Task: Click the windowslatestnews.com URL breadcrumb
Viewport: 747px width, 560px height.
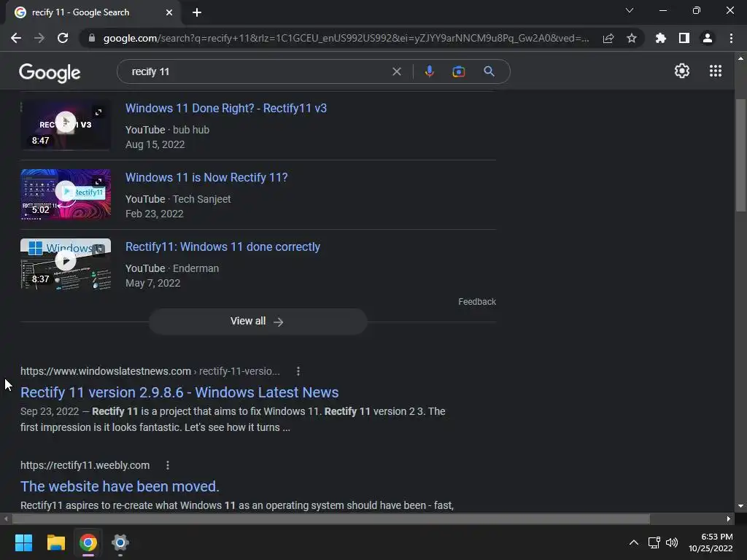Action: point(150,371)
